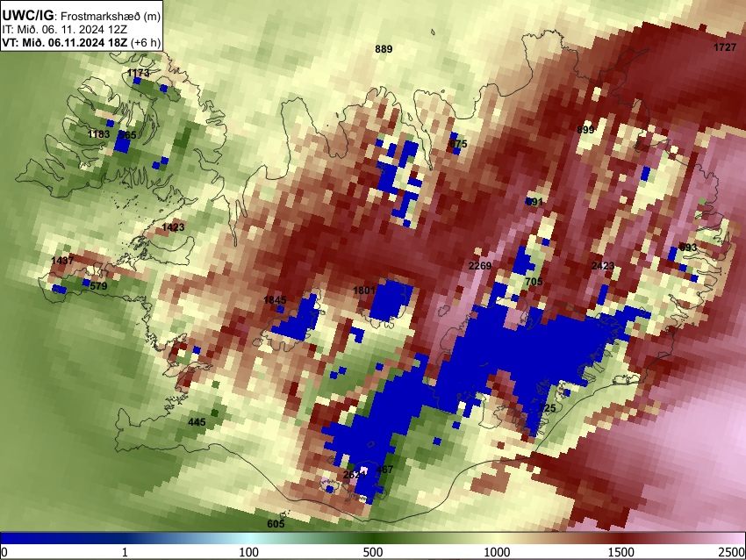Click the 705 value label
The height and width of the screenshot is (560, 746).
(534, 282)
